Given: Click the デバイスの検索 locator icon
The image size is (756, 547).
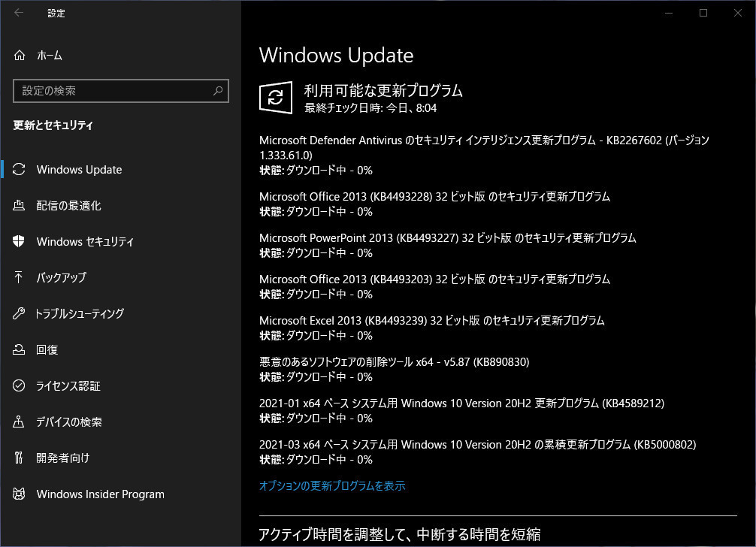Looking at the screenshot, I should 19,422.
